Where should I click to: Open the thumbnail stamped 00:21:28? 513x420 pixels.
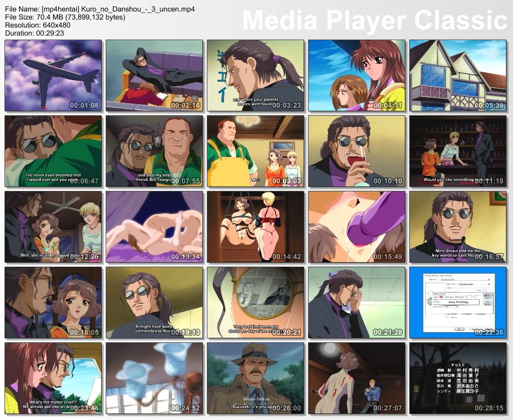(357, 303)
